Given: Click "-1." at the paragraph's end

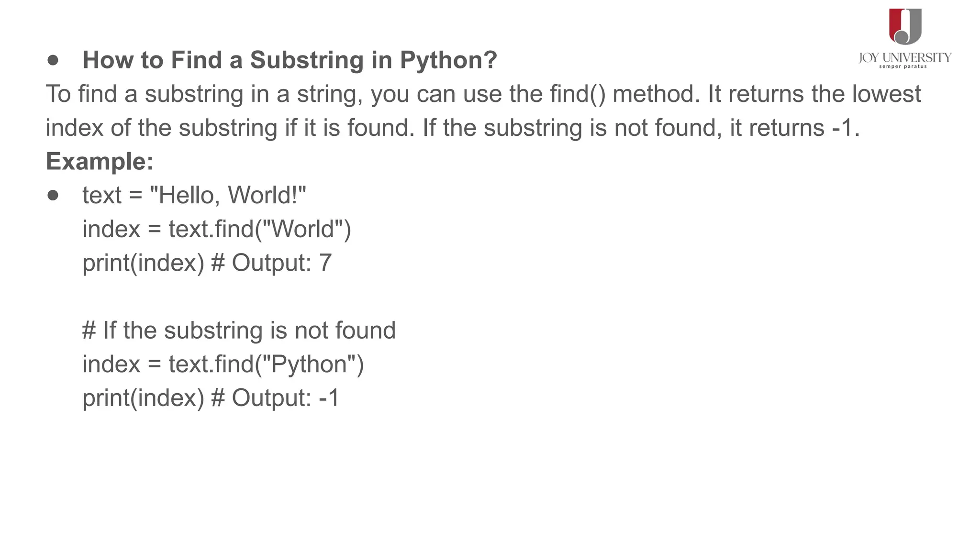Looking at the screenshot, I should click(846, 128).
